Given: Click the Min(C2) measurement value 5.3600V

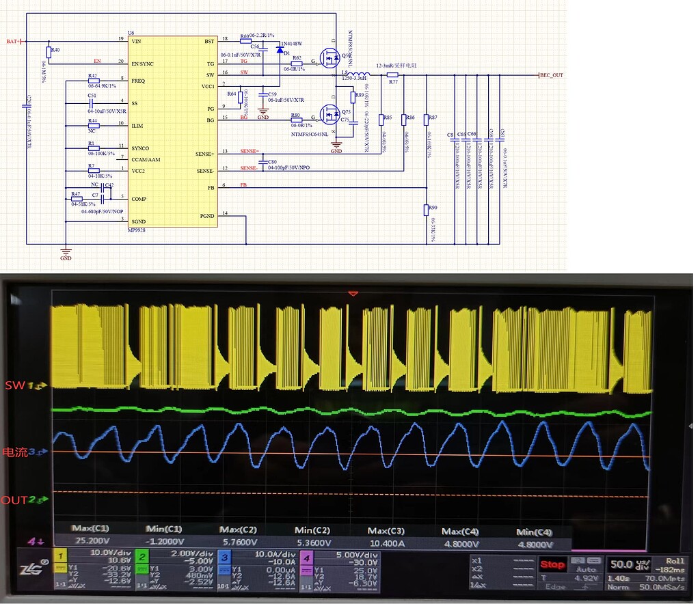Looking at the screenshot, I should [x=314, y=543].
